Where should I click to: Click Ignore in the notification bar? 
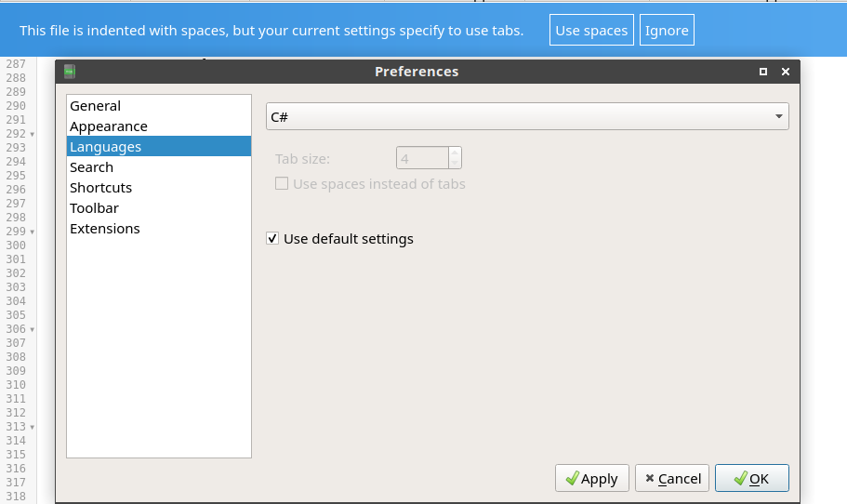coord(667,31)
